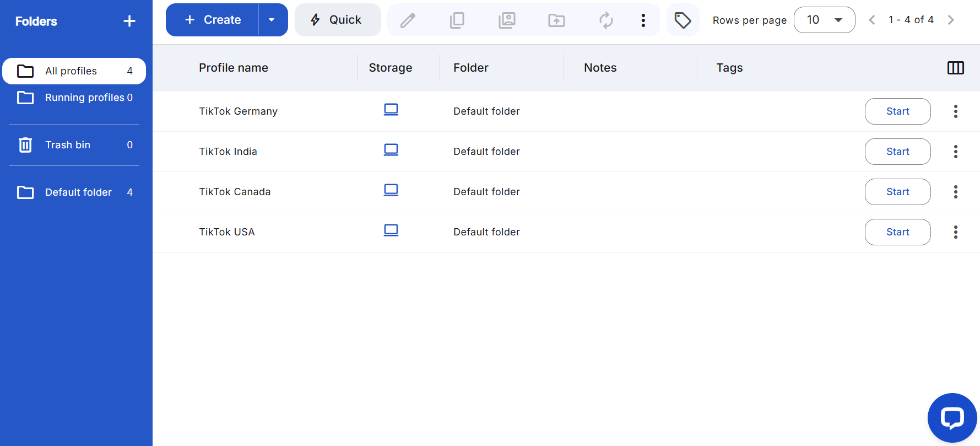Image resolution: width=980 pixels, height=446 pixels.
Task: Click the Folder column header
Action: click(x=471, y=68)
